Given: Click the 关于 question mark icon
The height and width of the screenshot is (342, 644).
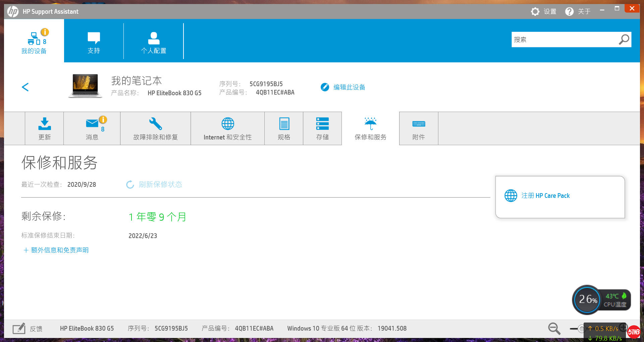Looking at the screenshot, I should (x=569, y=12).
